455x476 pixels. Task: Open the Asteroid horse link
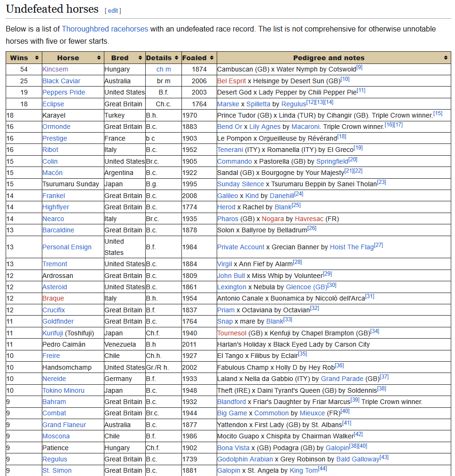click(55, 287)
